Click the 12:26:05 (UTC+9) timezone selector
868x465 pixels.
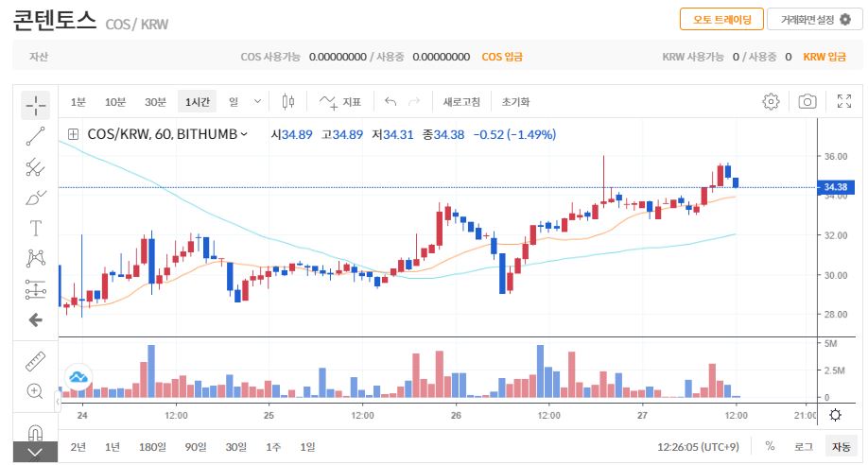pos(698,447)
